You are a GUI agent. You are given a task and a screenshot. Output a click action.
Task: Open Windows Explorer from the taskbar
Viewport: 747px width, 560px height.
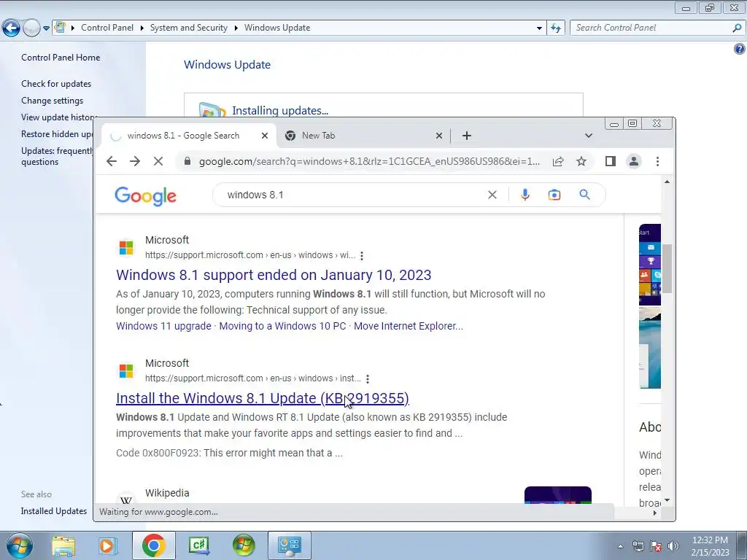coord(63,545)
